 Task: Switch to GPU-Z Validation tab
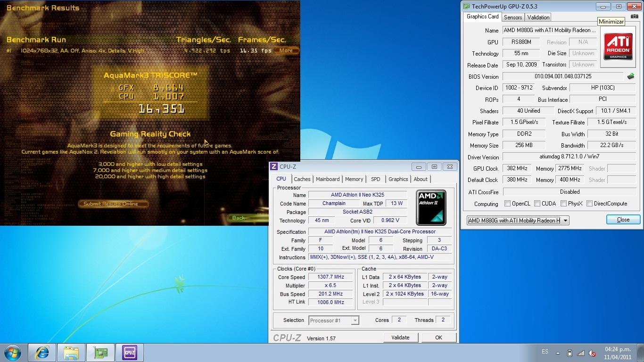pyautogui.click(x=538, y=17)
